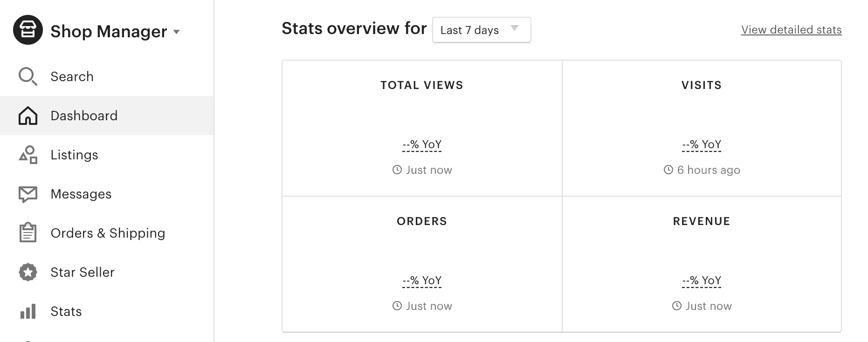Click the Star Seller badge icon

(28, 272)
